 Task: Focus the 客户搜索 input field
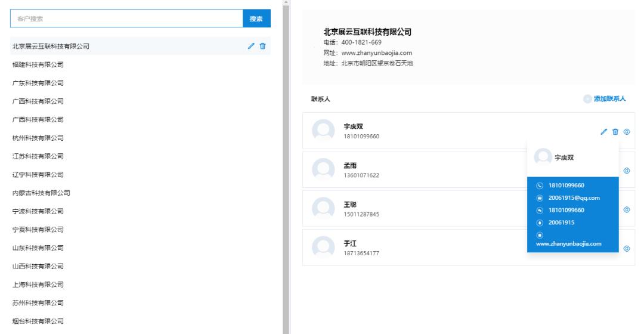coord(126,18)
